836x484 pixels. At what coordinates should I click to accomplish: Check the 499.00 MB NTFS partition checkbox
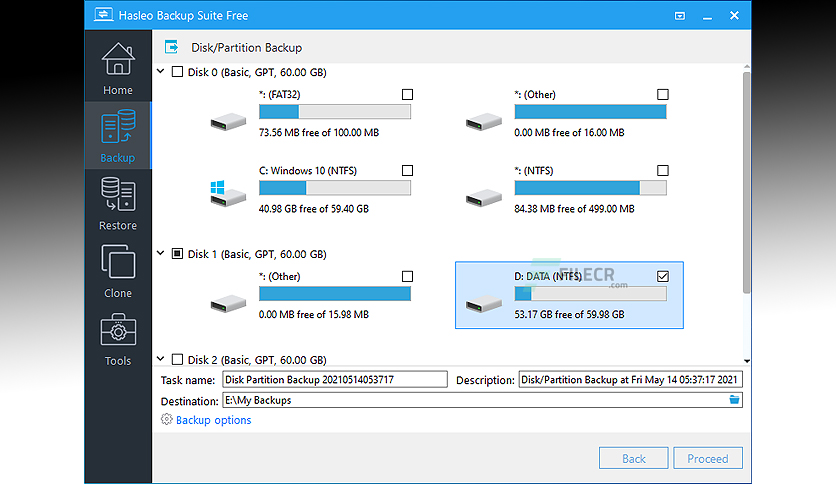[663, 171]
